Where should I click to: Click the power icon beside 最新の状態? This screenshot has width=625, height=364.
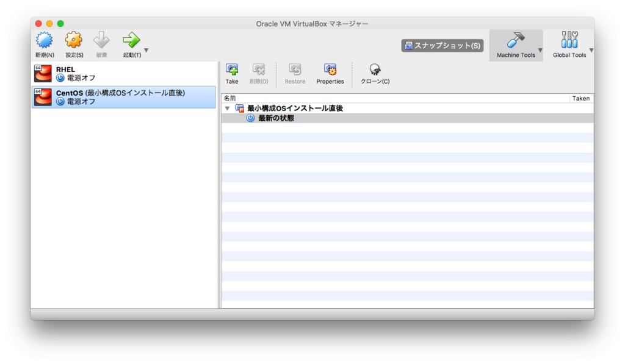coord(250,118)
